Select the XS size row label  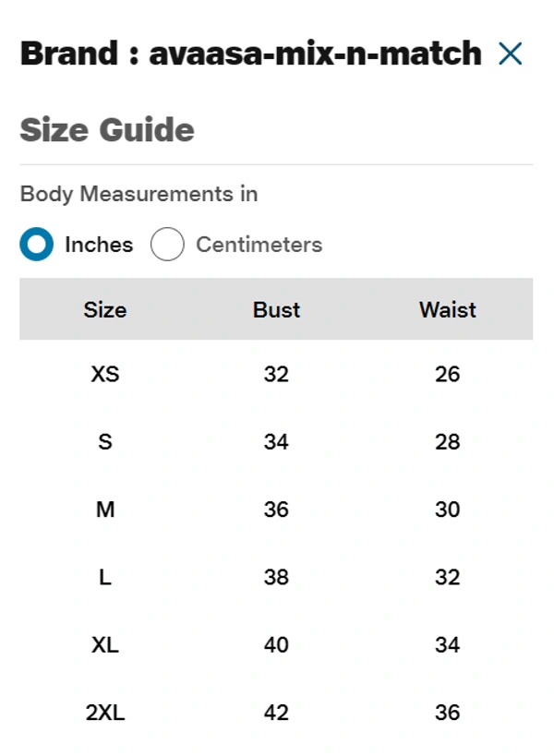(x=105, y=374)
